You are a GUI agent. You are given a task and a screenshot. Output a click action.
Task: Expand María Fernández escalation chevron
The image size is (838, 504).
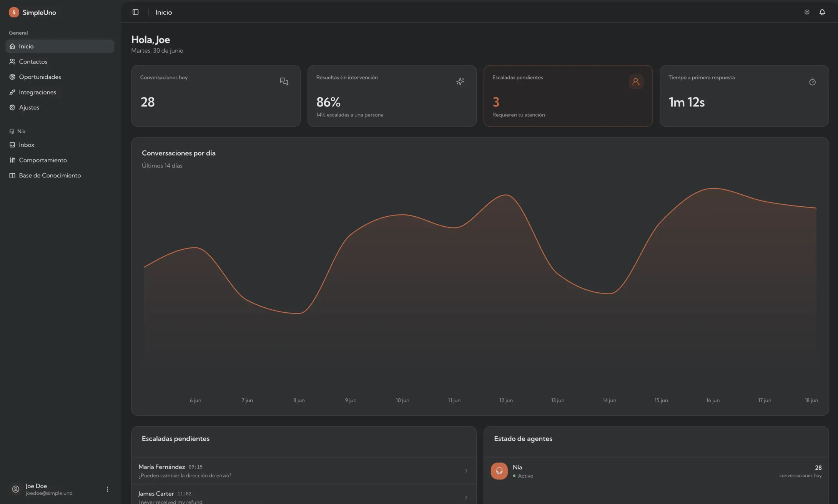[x=466, y=471]
